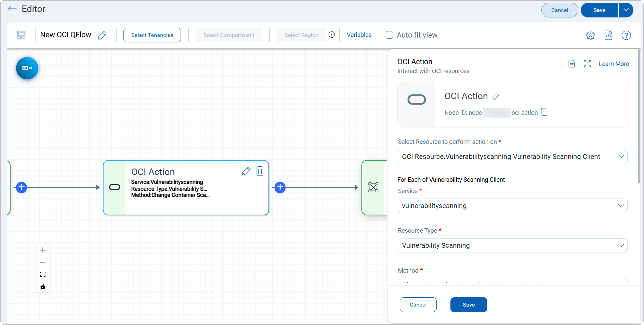Enable the Auto fit view checkbox

[x=389, y=35]
